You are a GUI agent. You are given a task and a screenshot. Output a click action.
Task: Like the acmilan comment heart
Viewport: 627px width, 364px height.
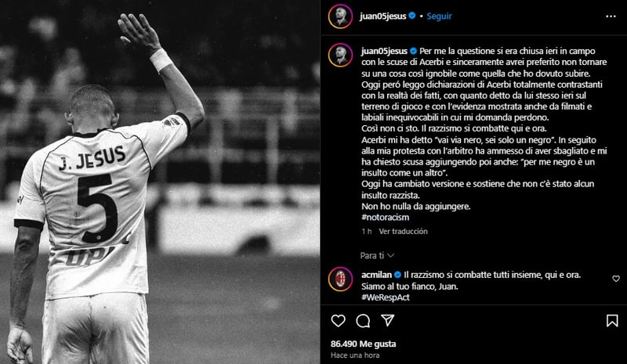click(616, 279)
